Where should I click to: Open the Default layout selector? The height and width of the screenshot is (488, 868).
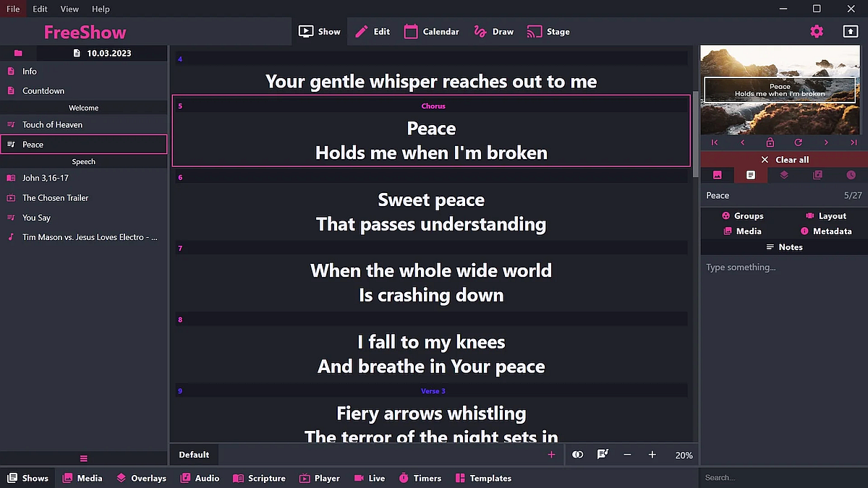click(x=194, y=455)
